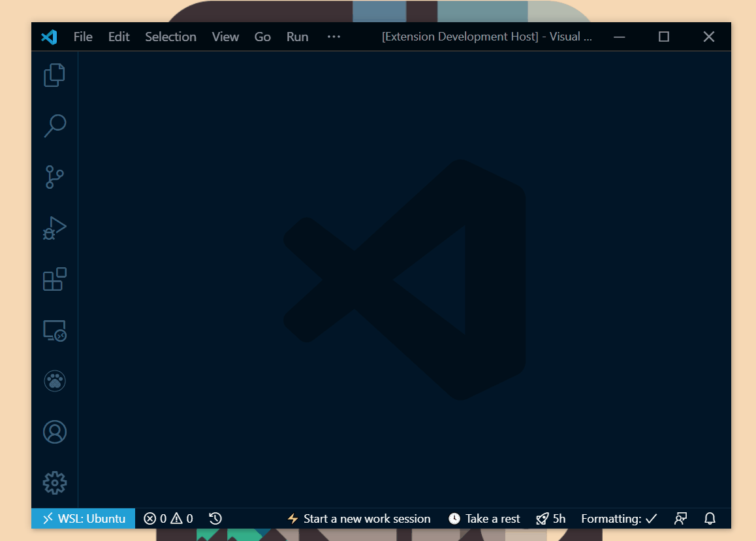Open the paw print extension view
756x541 pixels.
tap(54, 381)
